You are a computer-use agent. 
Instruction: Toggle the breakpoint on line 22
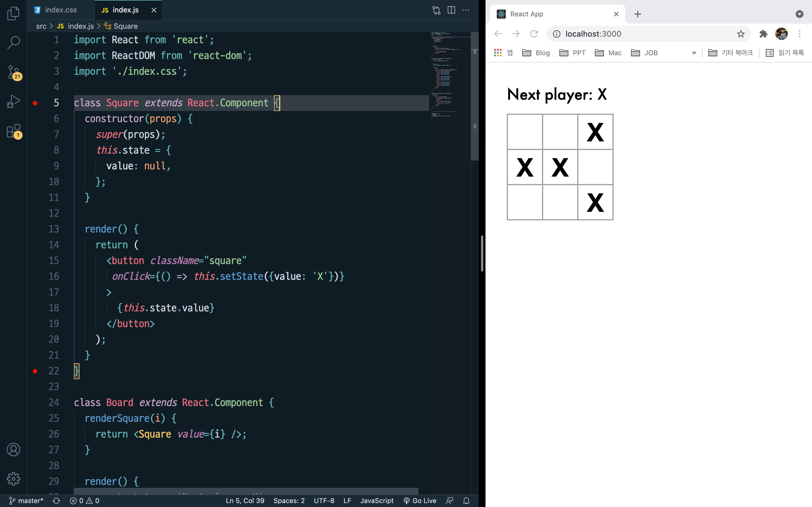click(x=35, y=371)
